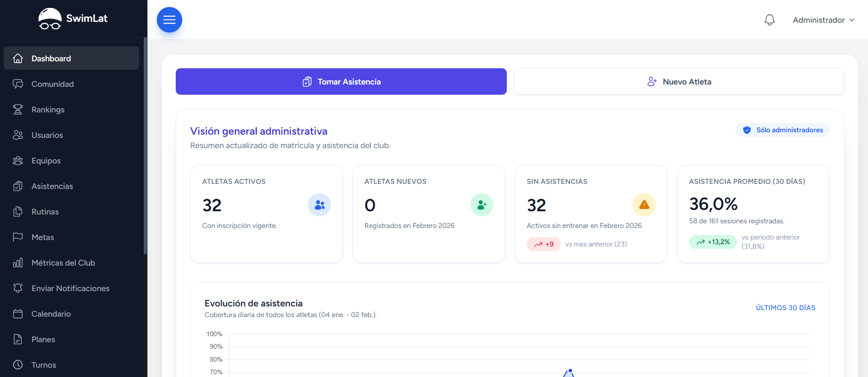
Task: Click the ÚLTIMOS 30 DÍAS label
Action: coord(785,308)
